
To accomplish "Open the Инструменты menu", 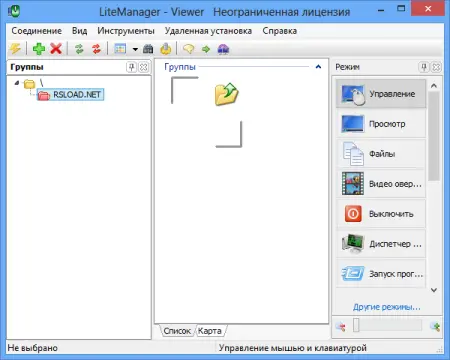I will click(126, 31).
